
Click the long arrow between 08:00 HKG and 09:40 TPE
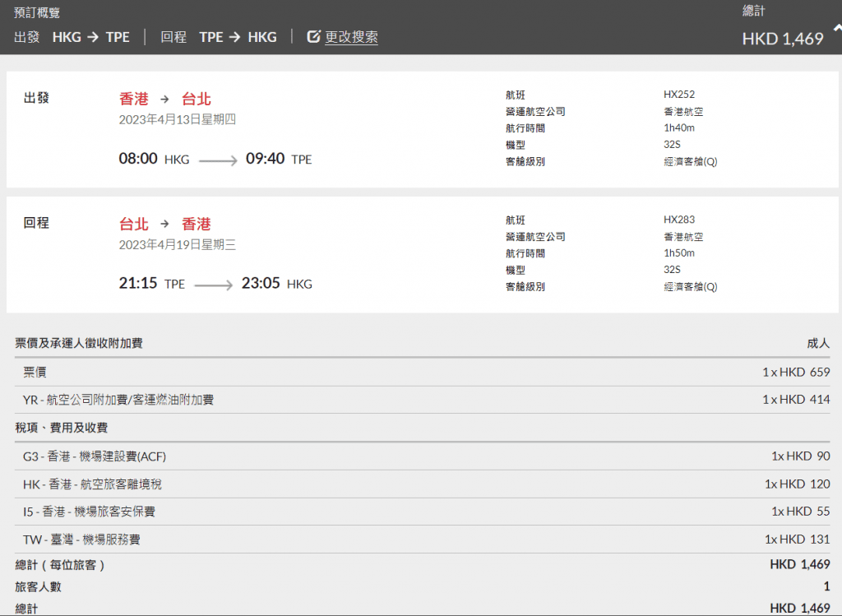pyautogui.click(x=217, y=160)
